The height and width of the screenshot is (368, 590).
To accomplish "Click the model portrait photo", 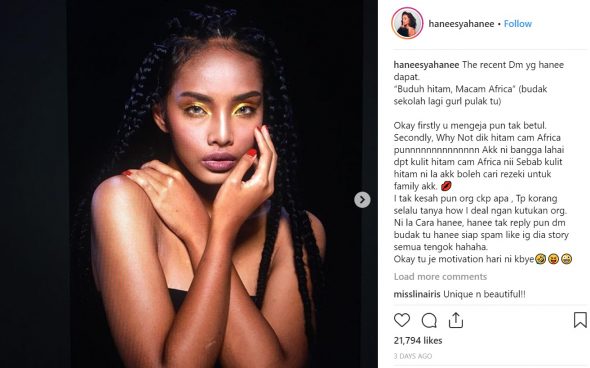I will pyautogui.click(x=189, y=184).
